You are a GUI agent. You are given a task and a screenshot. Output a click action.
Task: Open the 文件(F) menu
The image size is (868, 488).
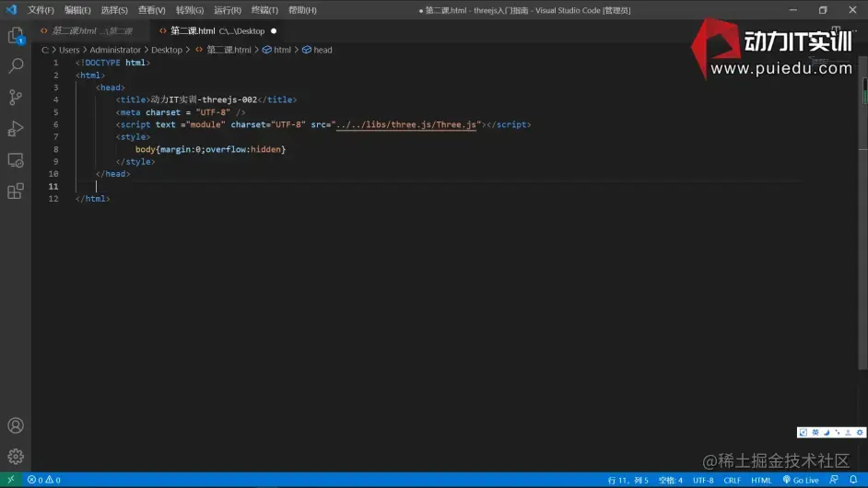click(41, 10)
